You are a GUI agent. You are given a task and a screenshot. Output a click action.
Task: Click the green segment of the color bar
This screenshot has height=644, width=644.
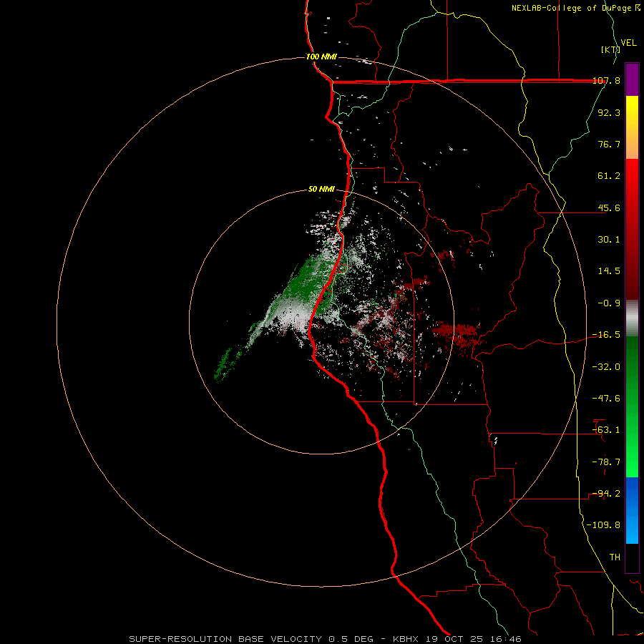tap(632, 406)
